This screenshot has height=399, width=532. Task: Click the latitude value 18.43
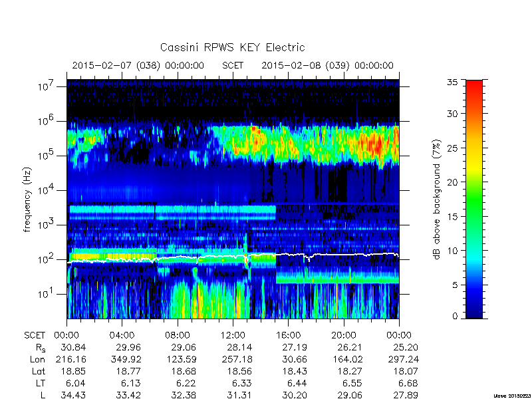click(295, 371)
